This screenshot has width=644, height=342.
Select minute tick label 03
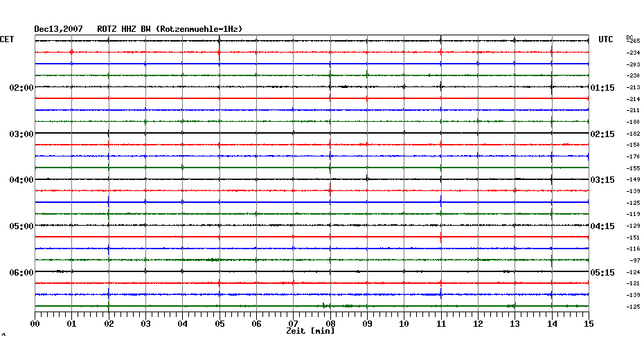pyautogui.click(x=146, y=324)
